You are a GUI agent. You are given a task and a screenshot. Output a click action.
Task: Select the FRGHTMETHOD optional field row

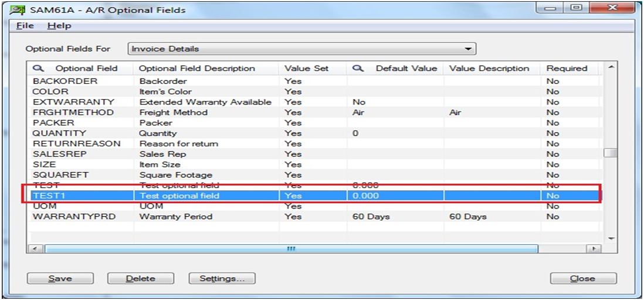(x=73, y=112)
